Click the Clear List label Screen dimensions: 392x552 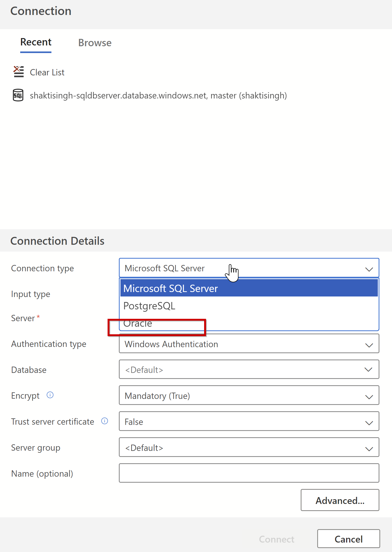pyautogui.click(x=47, y=72)
